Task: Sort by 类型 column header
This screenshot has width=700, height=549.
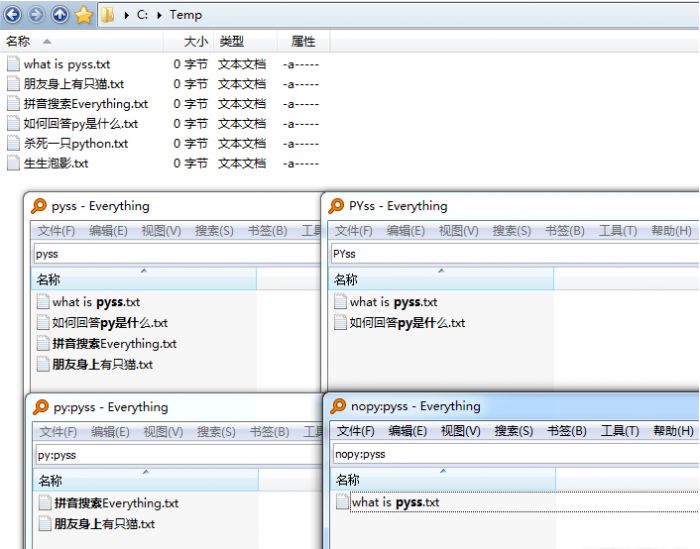Action: point(245,42)
